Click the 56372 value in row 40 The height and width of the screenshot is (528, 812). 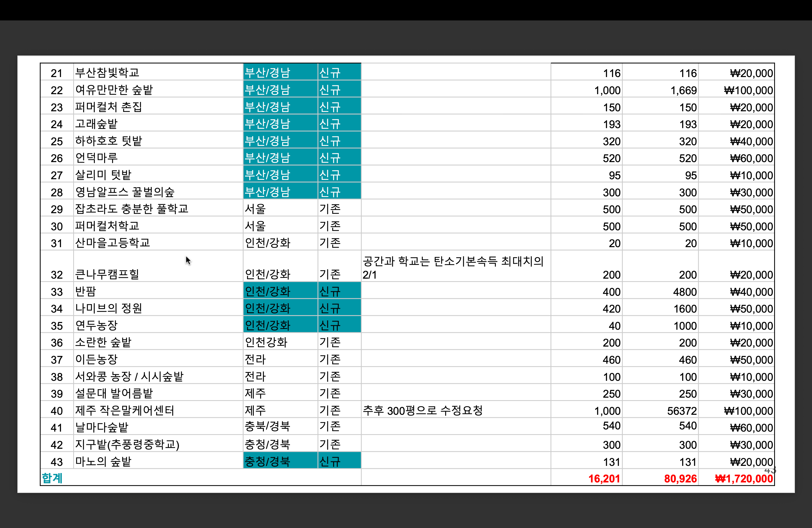click(x=681, y=411)
